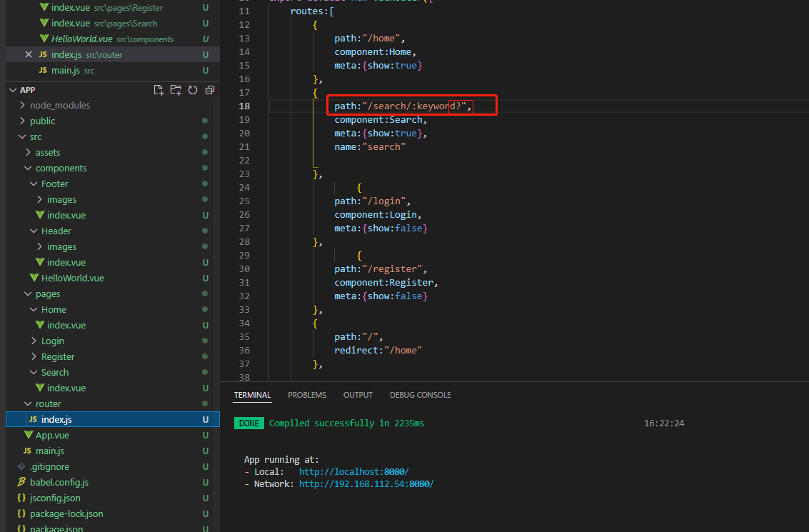Open the localhost:8080 link in terminal
The image size is (809, 532).
353,472
